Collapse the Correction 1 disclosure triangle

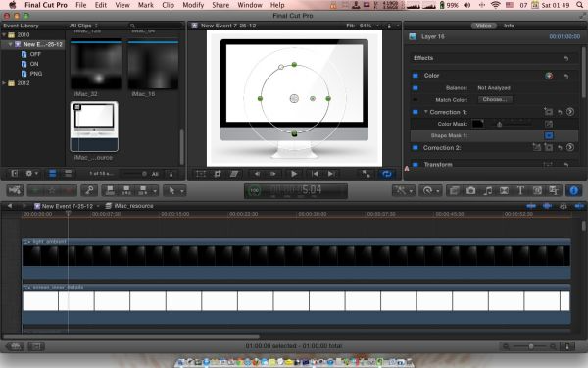pos(426,112)
